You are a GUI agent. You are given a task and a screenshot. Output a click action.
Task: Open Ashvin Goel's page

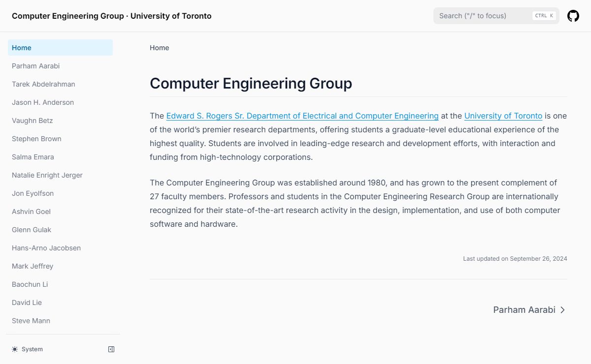point(60,212)
